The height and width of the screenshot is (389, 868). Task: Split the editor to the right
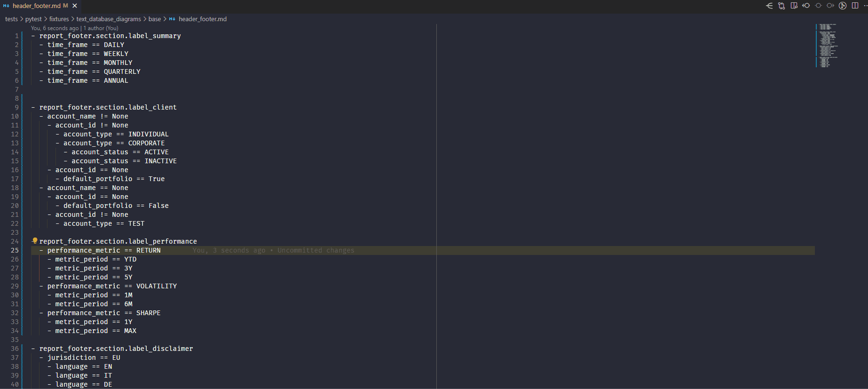855,6
